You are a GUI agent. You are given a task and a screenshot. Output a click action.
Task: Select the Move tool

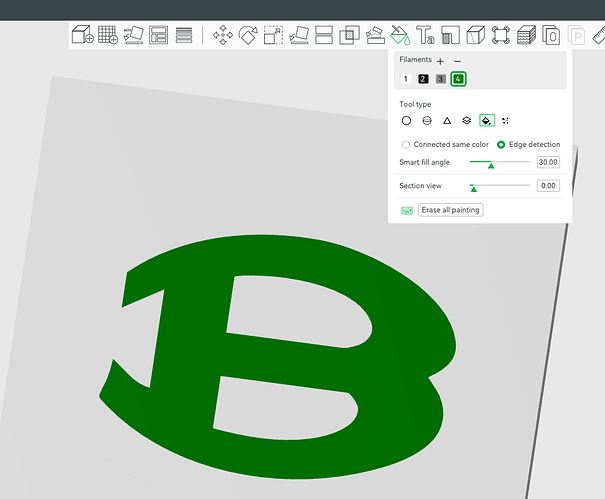[223, 35]
